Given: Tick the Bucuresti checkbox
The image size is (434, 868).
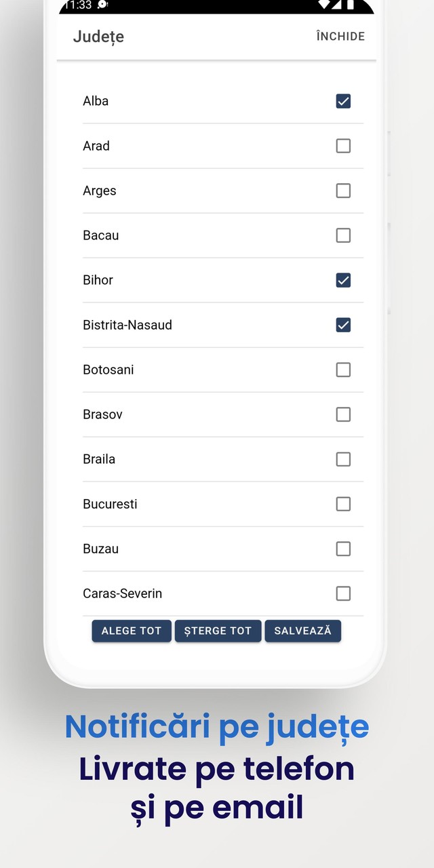Looking at the screenshot, I should 343,504.
